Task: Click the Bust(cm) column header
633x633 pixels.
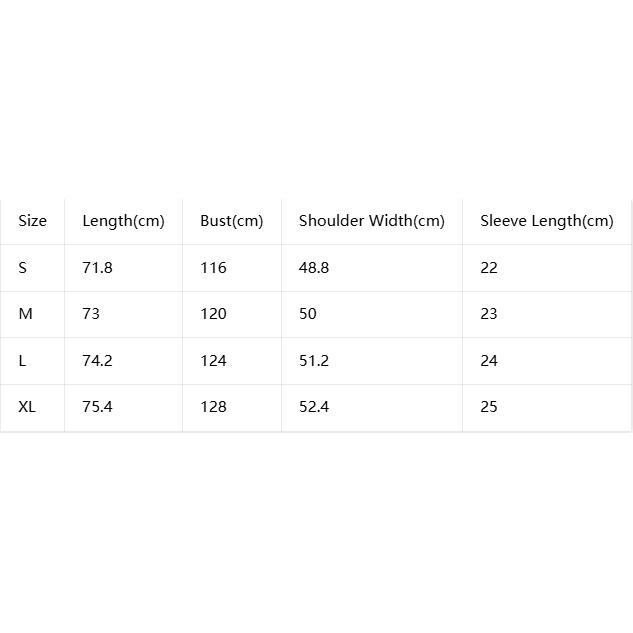Action: pyautogui.click(x=232, y=221)
